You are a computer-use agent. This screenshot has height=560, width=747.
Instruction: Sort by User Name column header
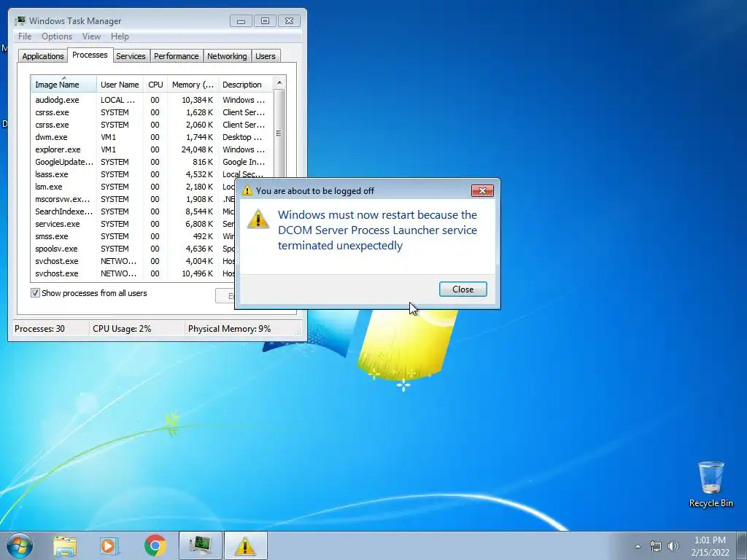point(120,85)
